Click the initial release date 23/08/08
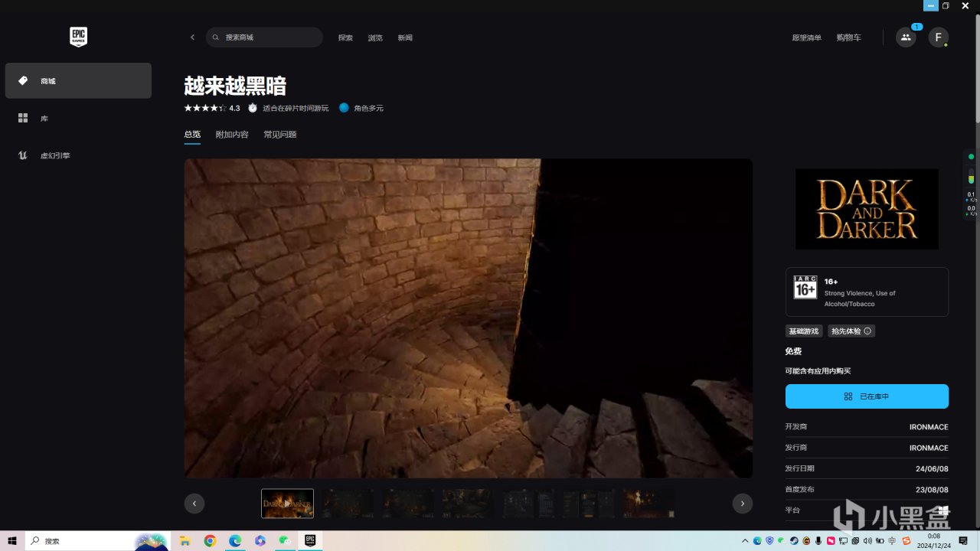 [x=931, y=490]
